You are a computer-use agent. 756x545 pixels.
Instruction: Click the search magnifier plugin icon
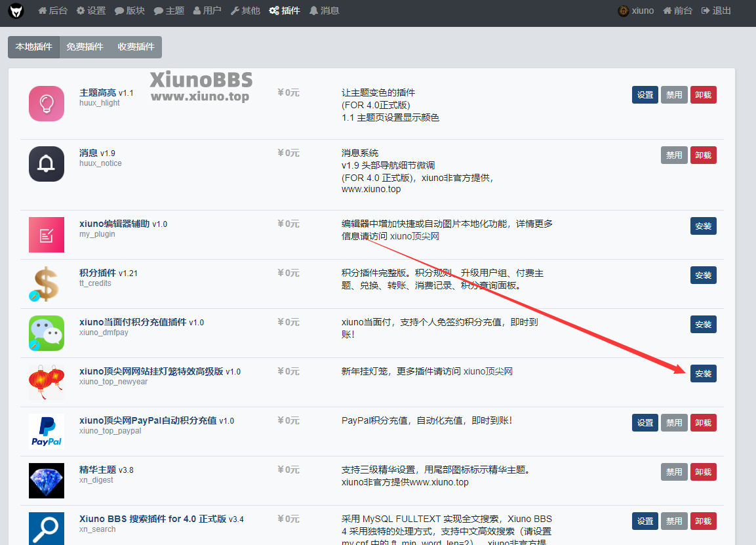pyautogui.click(x=47, y=529)
